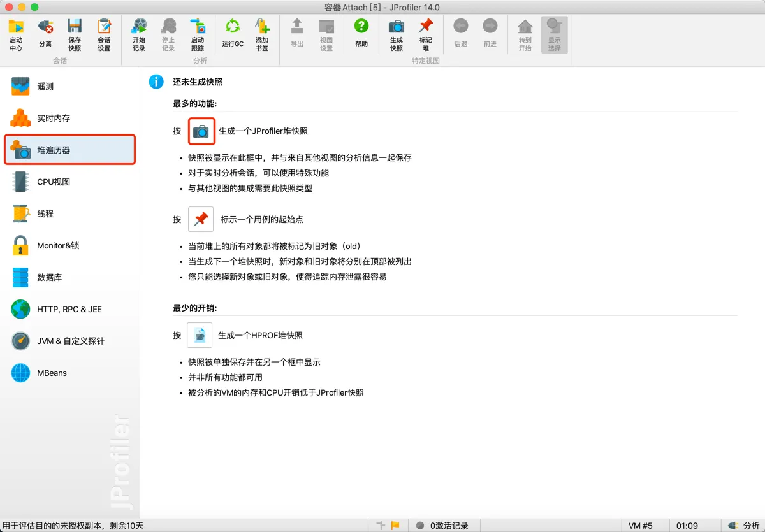This screenshot has height=532, width=765.
Task: Click the 0激活记录 status indicator
Action: [442, 526]
